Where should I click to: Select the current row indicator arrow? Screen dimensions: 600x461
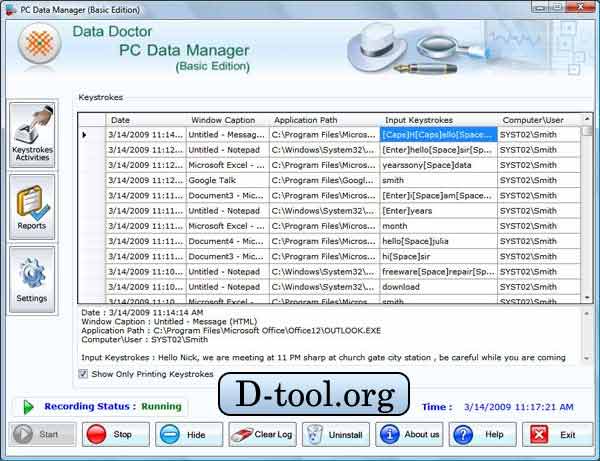coord(85,135)
